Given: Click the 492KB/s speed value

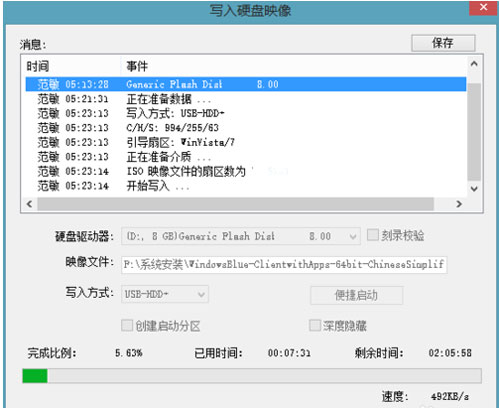Looking at the screenshot, I should [x=450, y=397].
